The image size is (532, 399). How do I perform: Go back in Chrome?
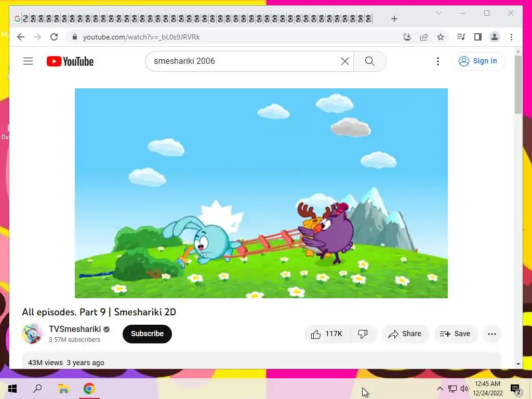[x=21, y=37]
